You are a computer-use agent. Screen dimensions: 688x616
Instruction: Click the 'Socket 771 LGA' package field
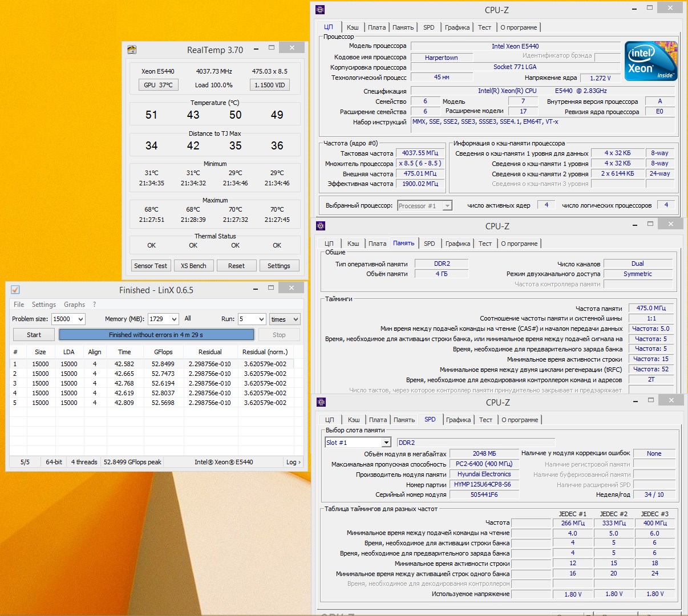(515, 67)
